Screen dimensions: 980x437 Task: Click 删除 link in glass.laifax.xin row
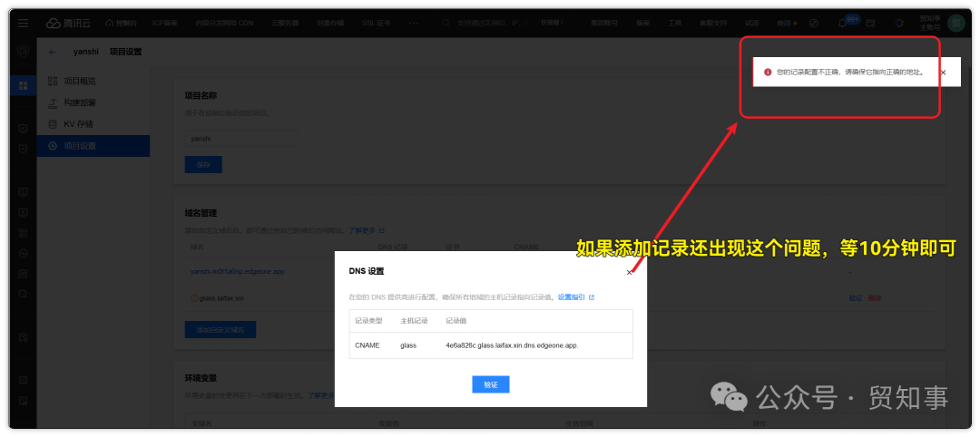point(875,297)
